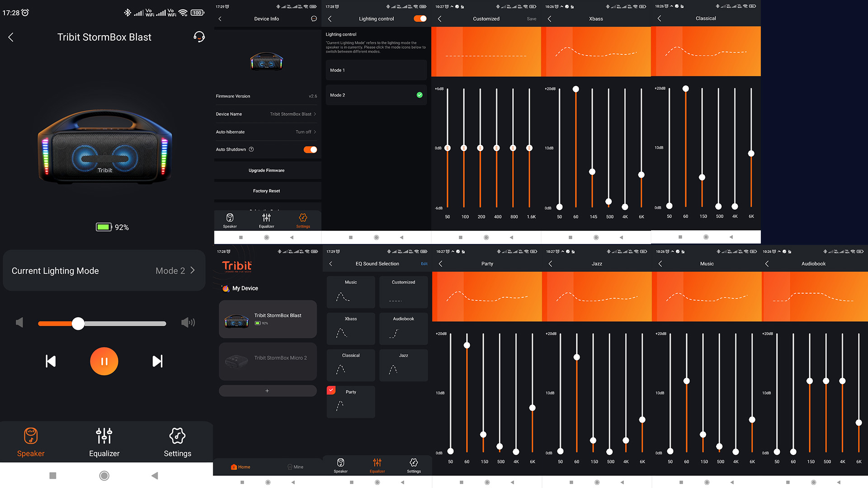Tap Upgrade Firmware button
Viewport: 868px width, 488px height.
pos(266,170)
